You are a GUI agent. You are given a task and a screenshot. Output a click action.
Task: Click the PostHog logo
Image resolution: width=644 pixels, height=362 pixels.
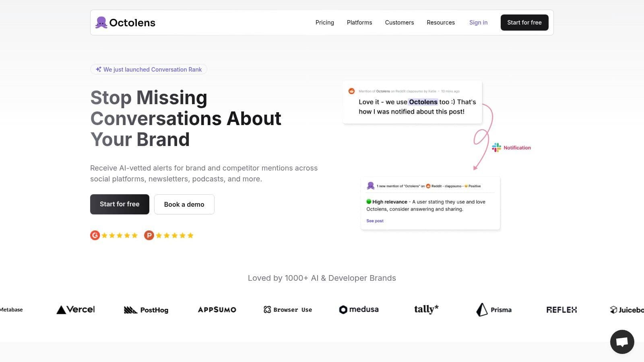[146, 310]
